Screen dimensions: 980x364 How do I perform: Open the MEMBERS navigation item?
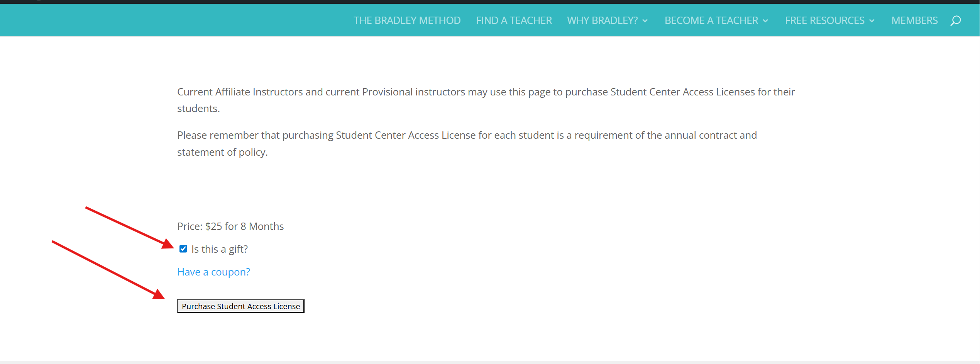coord(914,20)
